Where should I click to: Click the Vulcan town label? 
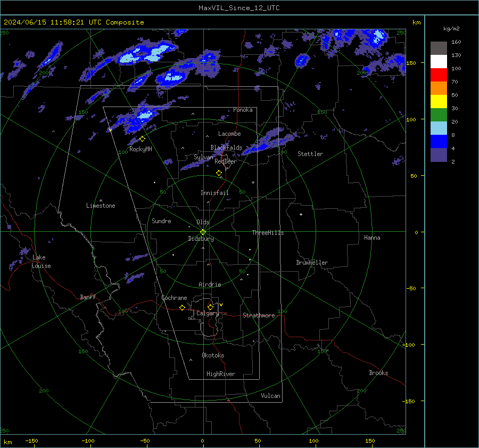[271, 396]
